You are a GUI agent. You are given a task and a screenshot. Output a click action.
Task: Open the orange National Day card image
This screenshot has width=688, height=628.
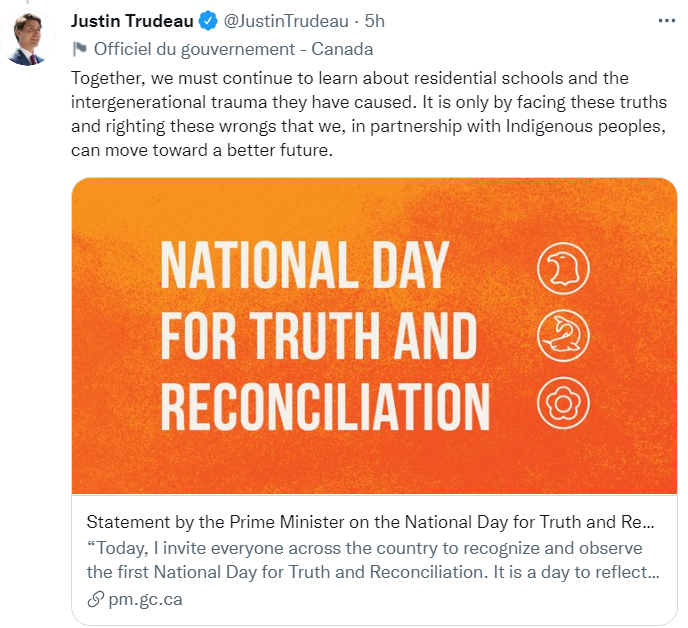pos(374,336)
